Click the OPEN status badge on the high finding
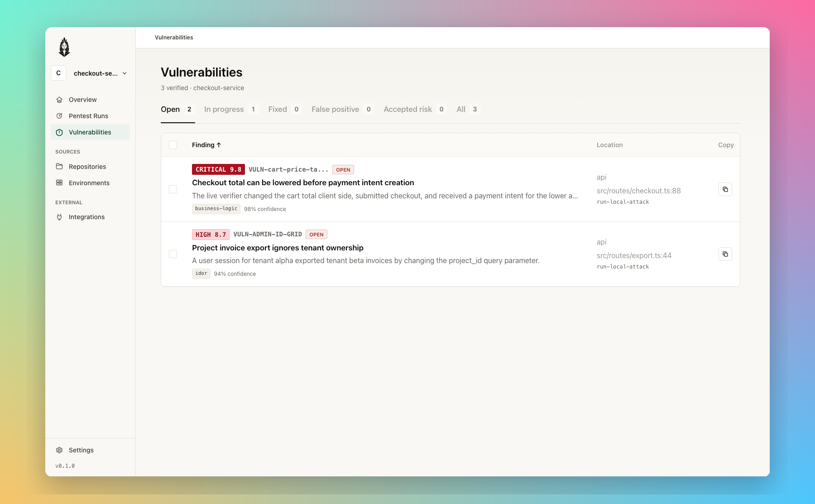Image resolution: width=815 pixels, height=504 pixels. coord(316,235)
